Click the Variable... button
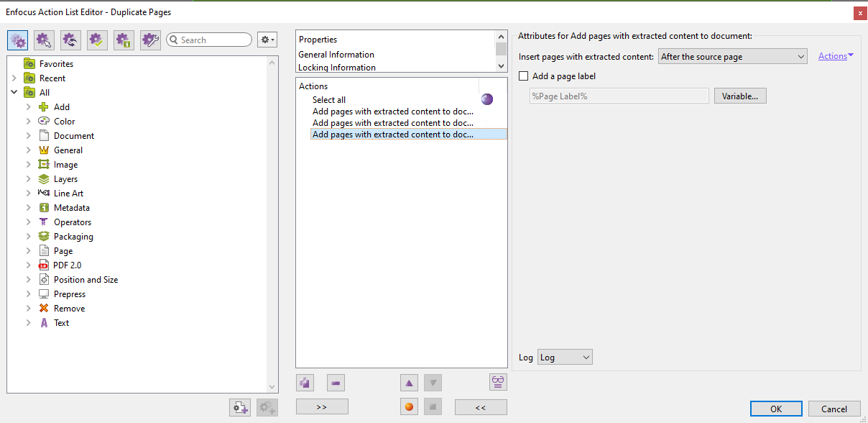Image resolution: width=868 pixels, height=423 pixels. [740, 96]
